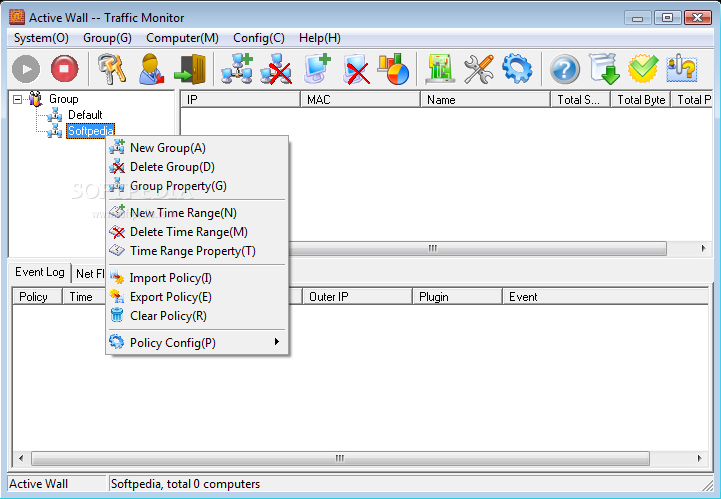Switch to the Event Log tab
The image size is (721, 499).
[x=40, y=272]
